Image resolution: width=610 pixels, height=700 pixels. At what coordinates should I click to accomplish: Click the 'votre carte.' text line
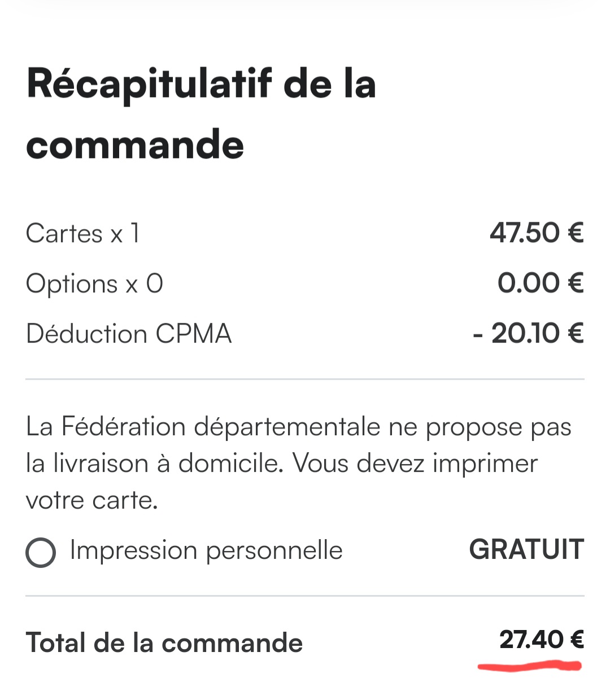91,501
